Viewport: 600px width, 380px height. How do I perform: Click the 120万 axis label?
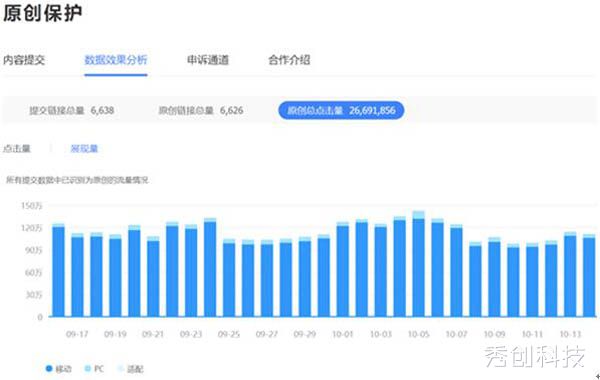click(31, 228)
